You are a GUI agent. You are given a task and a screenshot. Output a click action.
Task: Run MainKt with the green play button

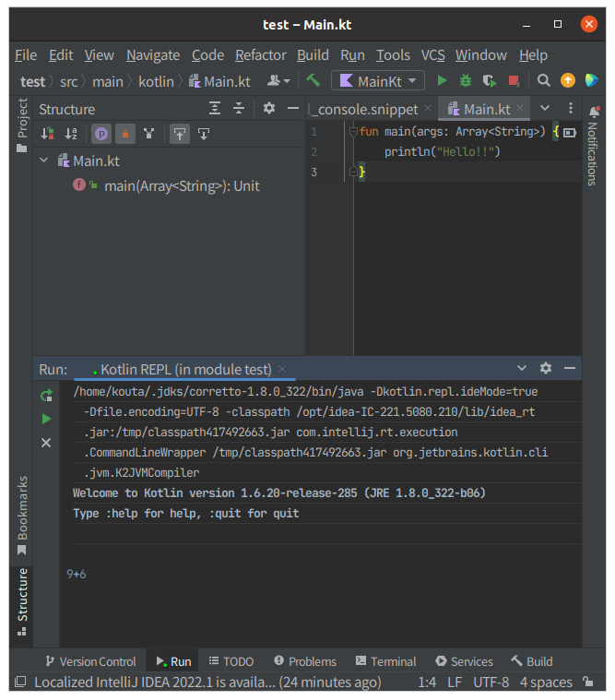(442, 81)
